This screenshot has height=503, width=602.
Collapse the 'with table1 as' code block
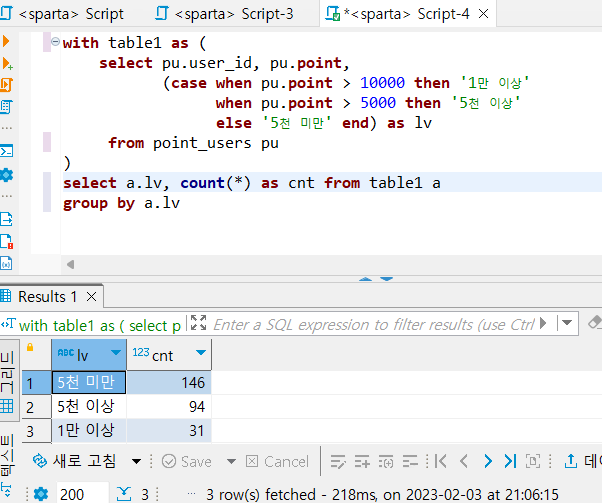point(55,41)
